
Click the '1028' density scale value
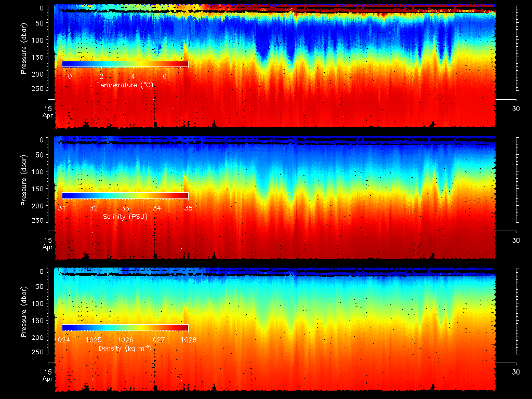pos(189,340)
